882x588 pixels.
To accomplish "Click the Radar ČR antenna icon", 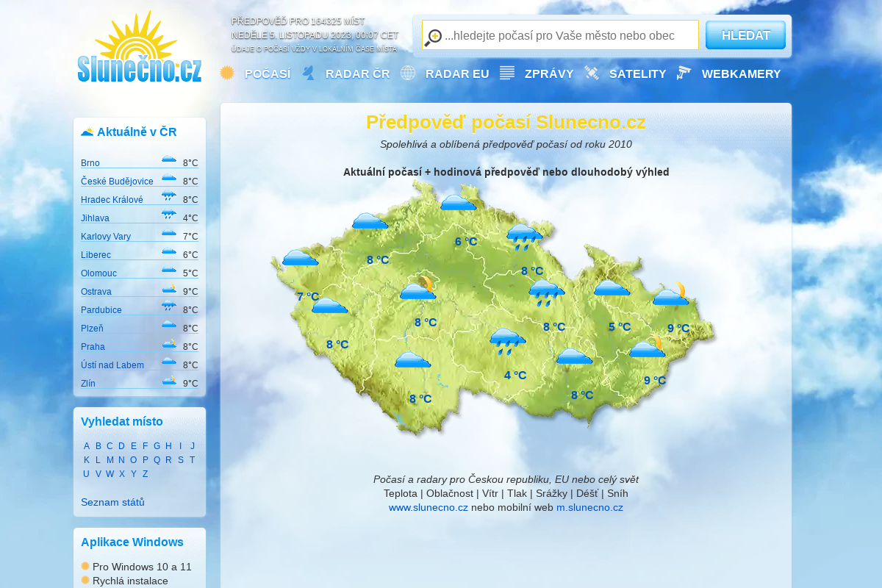I will point(309,72).
